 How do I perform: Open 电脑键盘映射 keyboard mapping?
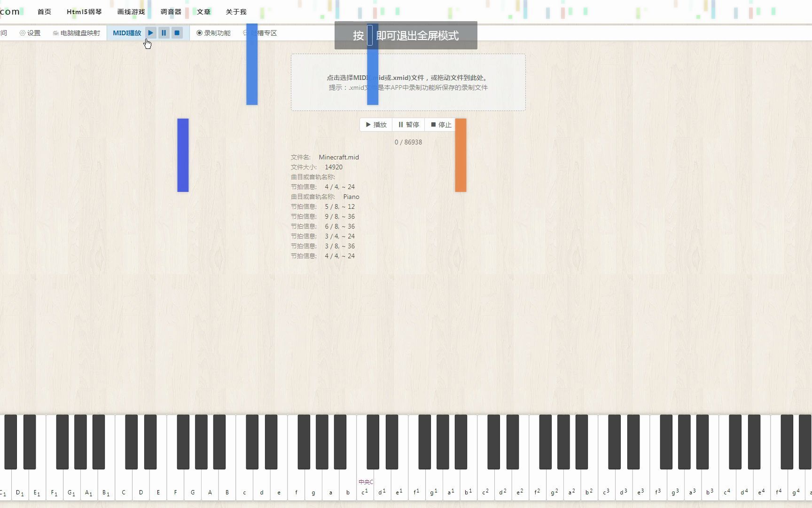coord(76,33)
